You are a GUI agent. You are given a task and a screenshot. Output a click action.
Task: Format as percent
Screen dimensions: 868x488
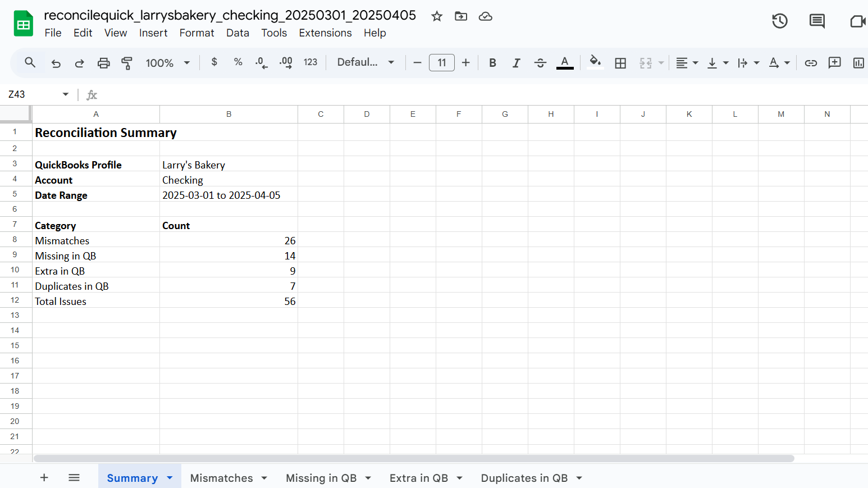[238, 62]
